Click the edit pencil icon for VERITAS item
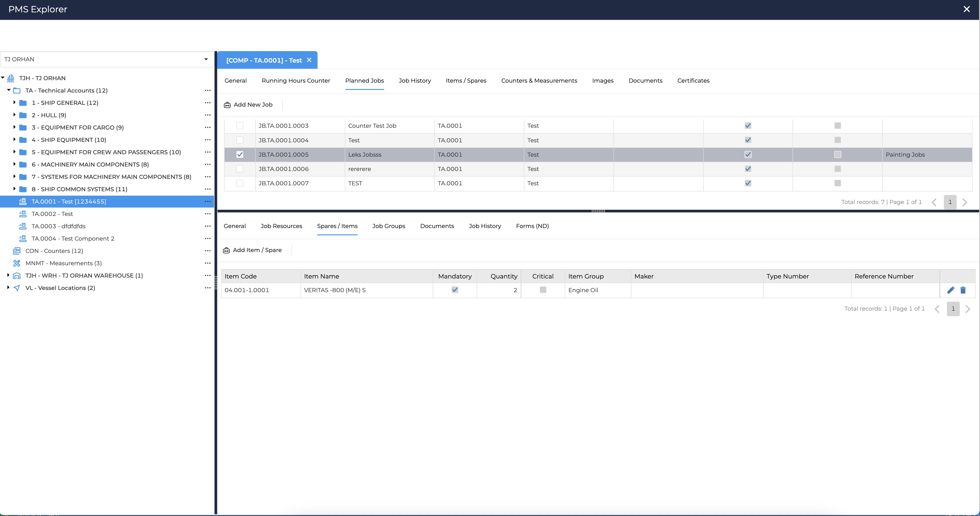 click(950, 290)
